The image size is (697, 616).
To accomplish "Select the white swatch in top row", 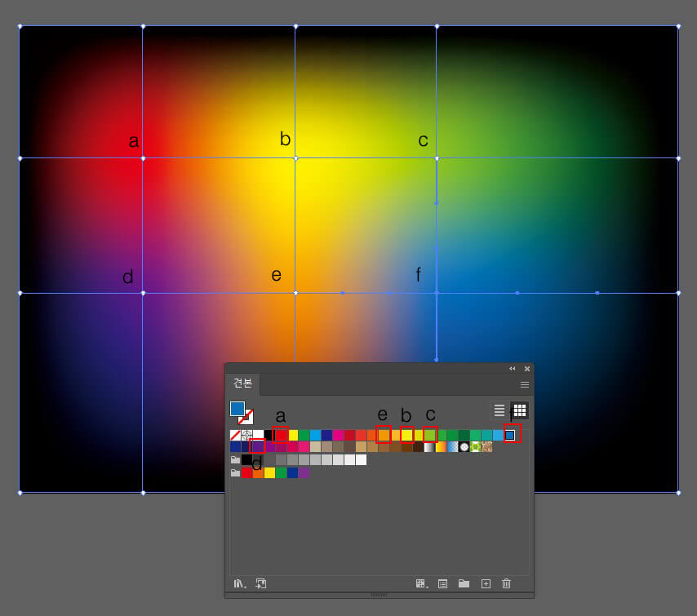I will [258, 435].
